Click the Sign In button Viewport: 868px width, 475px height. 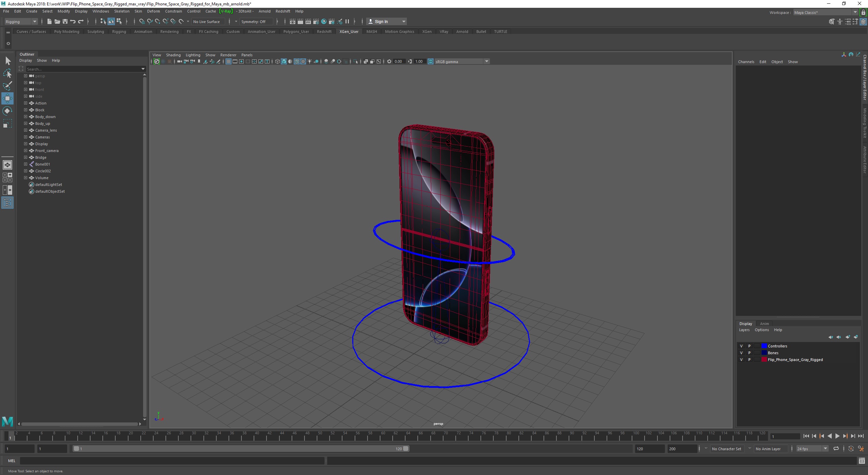click(x=380, y=21)
